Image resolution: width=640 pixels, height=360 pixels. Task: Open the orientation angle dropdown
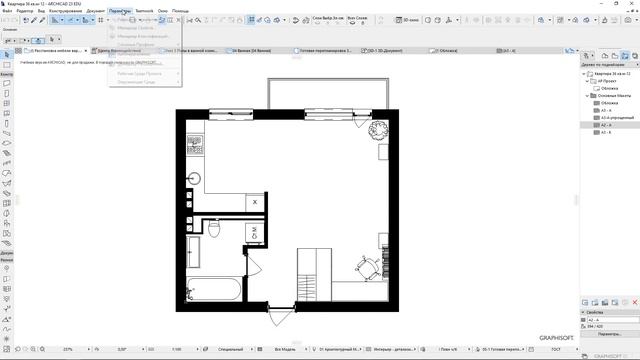143,349
